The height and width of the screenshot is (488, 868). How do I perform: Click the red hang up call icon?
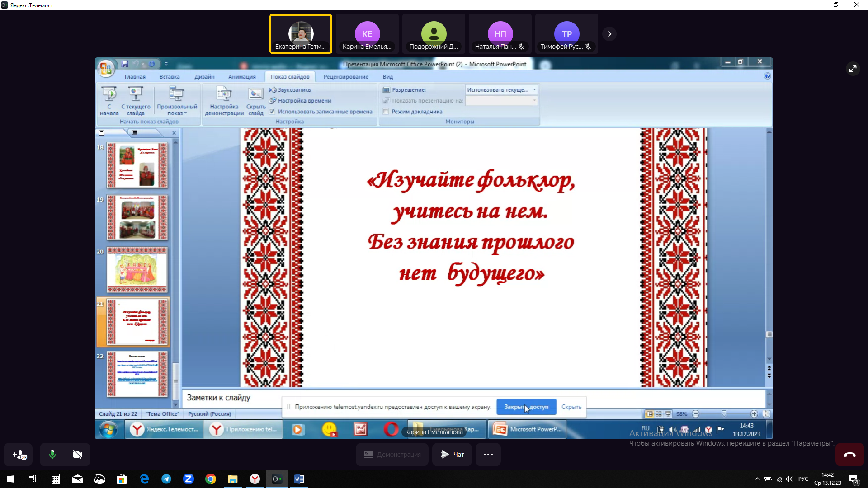[x=849, y=455]
